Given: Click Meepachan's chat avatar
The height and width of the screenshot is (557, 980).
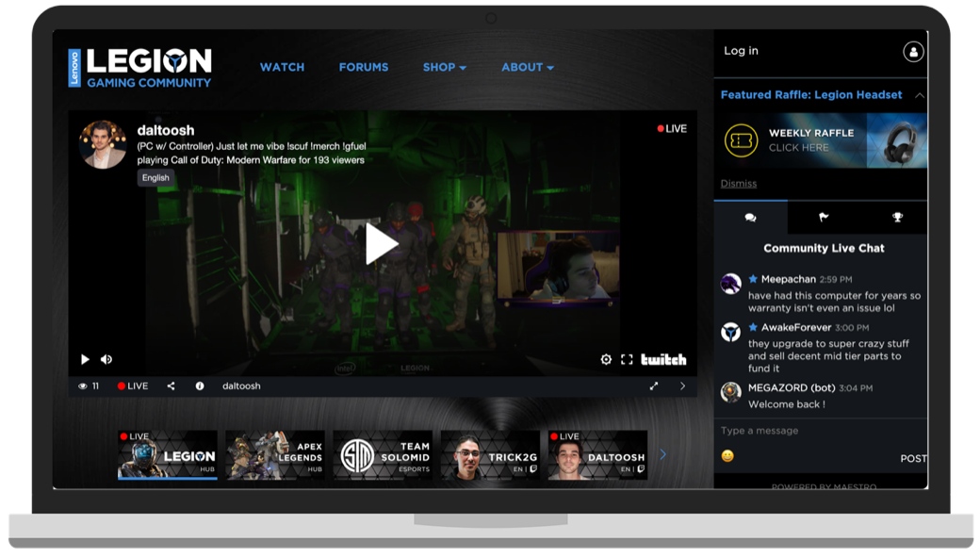Looking at the screenshot, I should click(730, 284).
